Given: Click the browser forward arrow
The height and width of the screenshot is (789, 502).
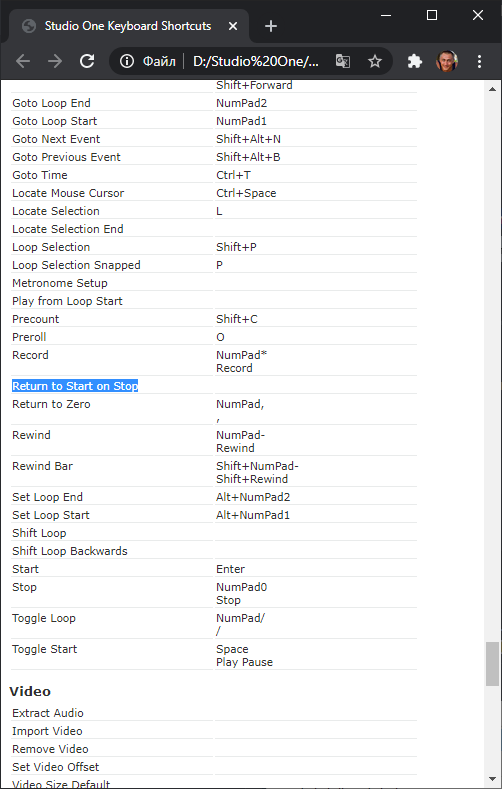Looking at the screenshot, I should click(55, 61).
